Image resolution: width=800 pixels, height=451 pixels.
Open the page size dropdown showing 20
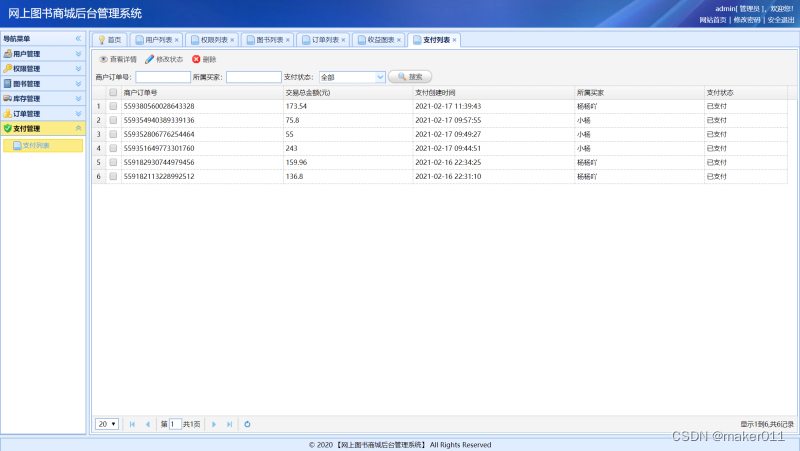pyautogui.click(x=107, y=424)
